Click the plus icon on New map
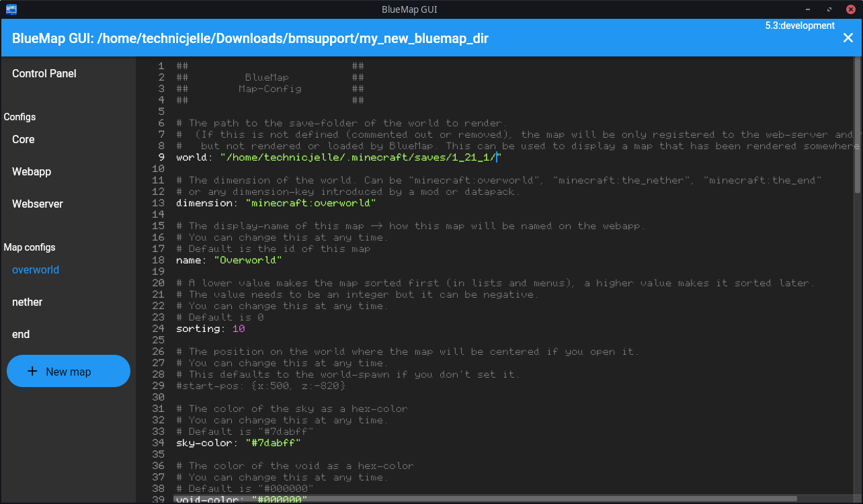The image size is (863, 504). tap(32, 371)
